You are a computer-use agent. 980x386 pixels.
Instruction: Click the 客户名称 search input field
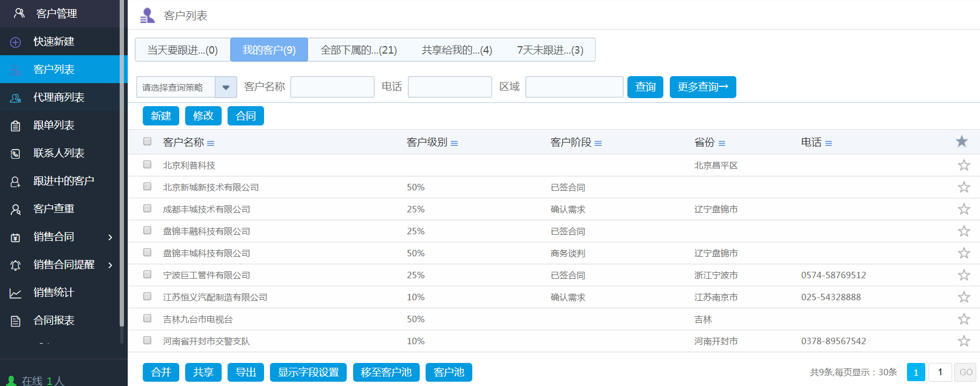(332, 87)
